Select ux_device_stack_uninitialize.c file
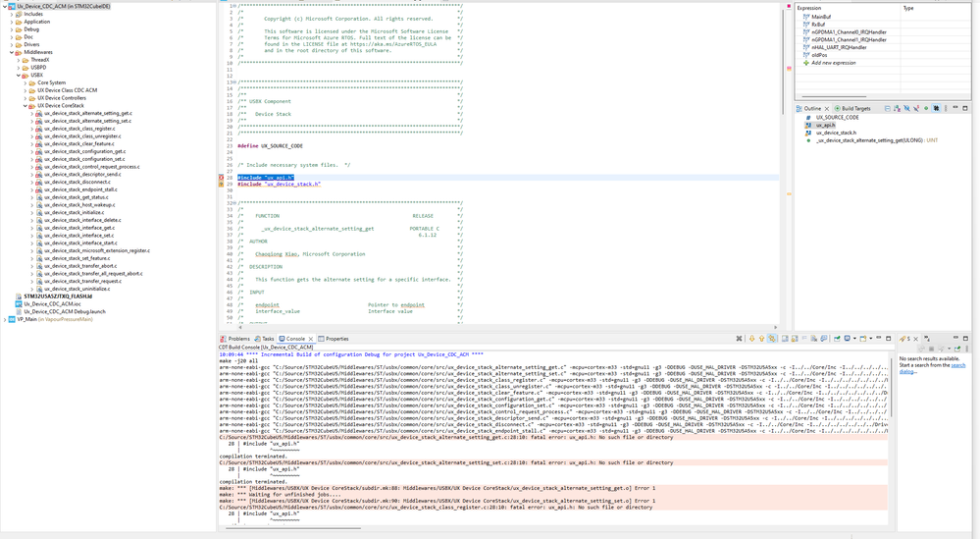Image resolution: width=980 pixels, height=539 pixels. (77, 289)
